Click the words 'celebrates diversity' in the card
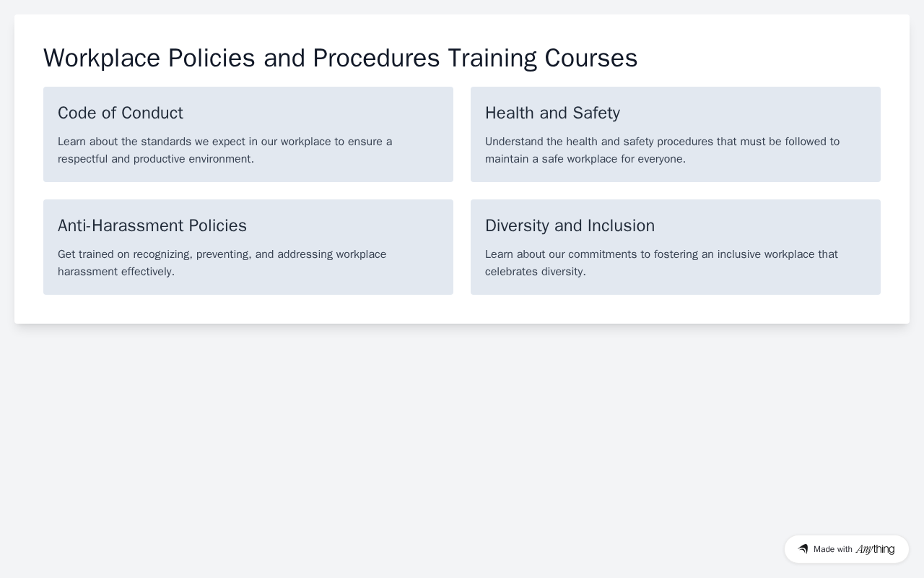 [534, 272]
